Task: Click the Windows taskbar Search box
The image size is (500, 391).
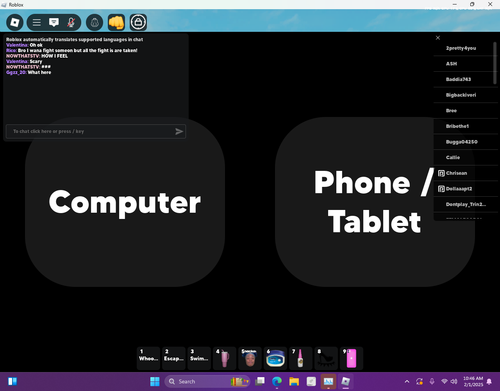Action: pyautogui.click(x=207, y=381)
